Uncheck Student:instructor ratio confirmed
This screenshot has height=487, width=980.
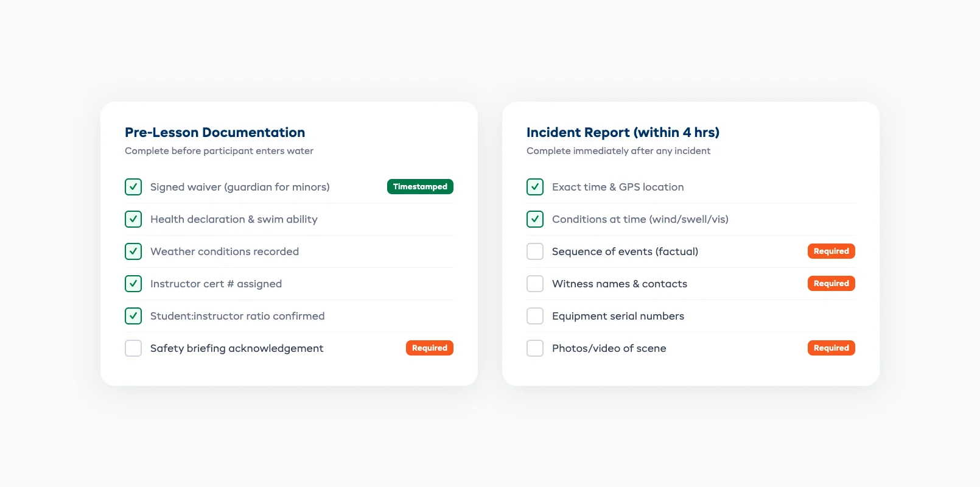(x=133, y=315)
